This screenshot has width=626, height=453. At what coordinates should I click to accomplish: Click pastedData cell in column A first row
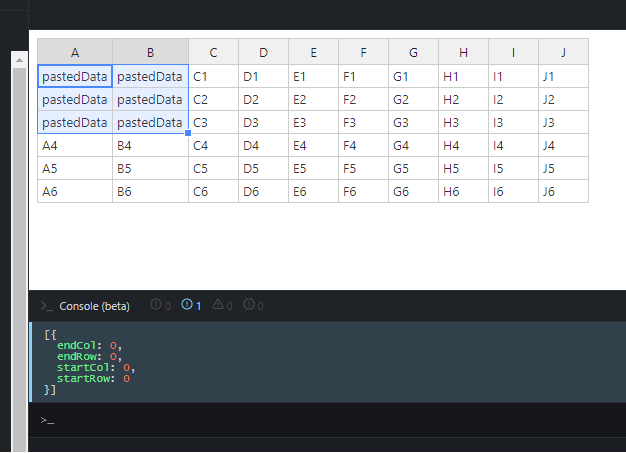tap(75, 76)
